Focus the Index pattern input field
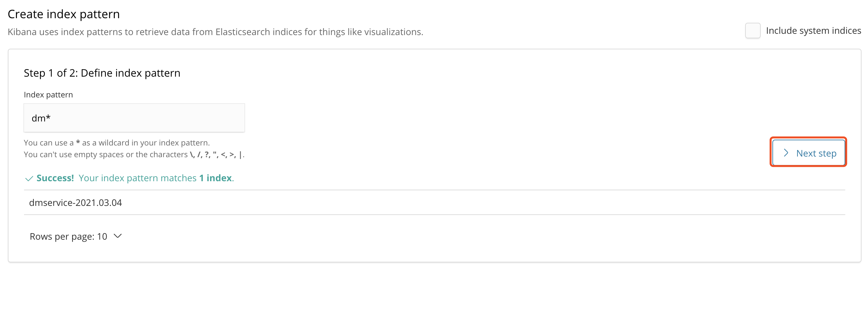This screenshot has height=315, width=868. tap(134, 118)
